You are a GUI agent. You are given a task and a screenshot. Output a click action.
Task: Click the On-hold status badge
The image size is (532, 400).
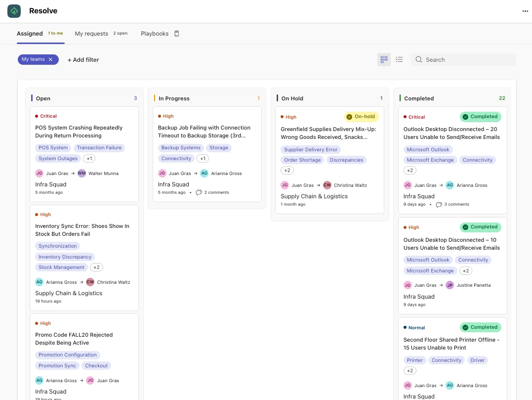(x=362, y=117)
